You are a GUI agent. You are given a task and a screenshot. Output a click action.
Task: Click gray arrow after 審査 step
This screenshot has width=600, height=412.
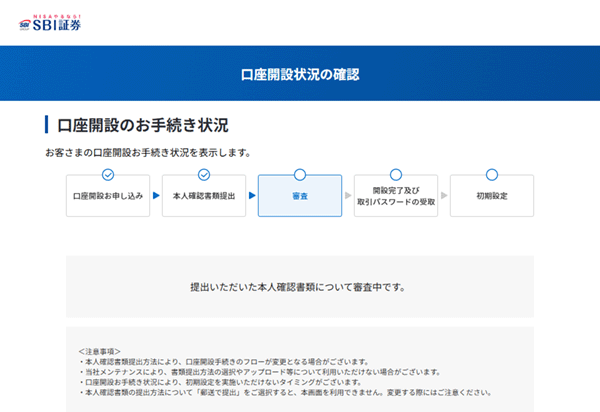348,195
